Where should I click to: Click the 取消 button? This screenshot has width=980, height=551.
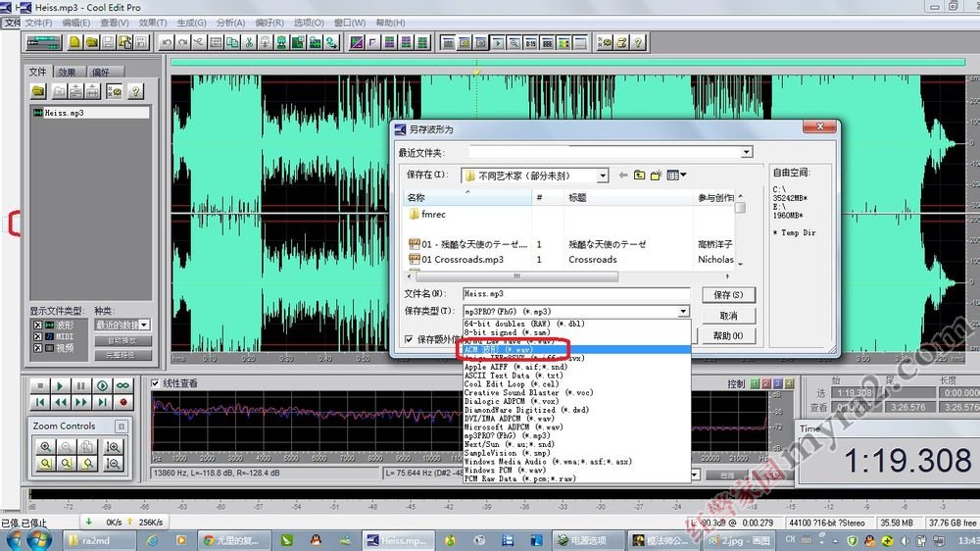pos(728,316)
